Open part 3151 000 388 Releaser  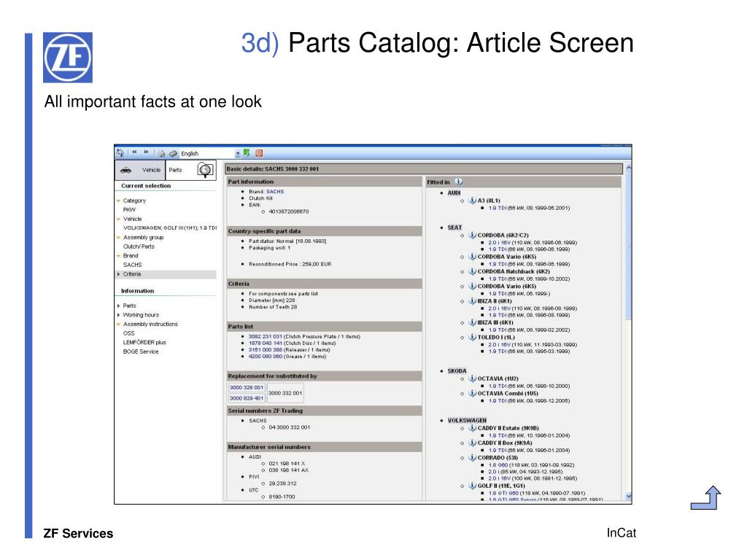265,349
